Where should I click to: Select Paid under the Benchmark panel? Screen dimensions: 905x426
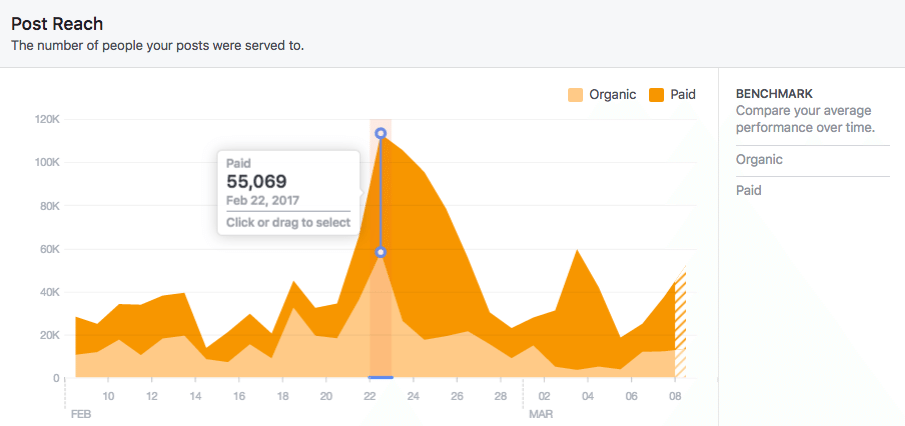(x=749, y=190)
